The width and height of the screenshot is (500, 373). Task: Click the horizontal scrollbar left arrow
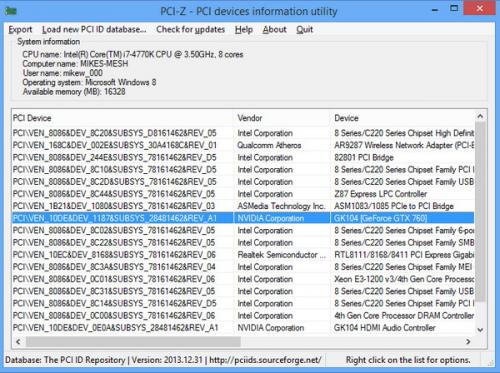[x=18, y=342]
